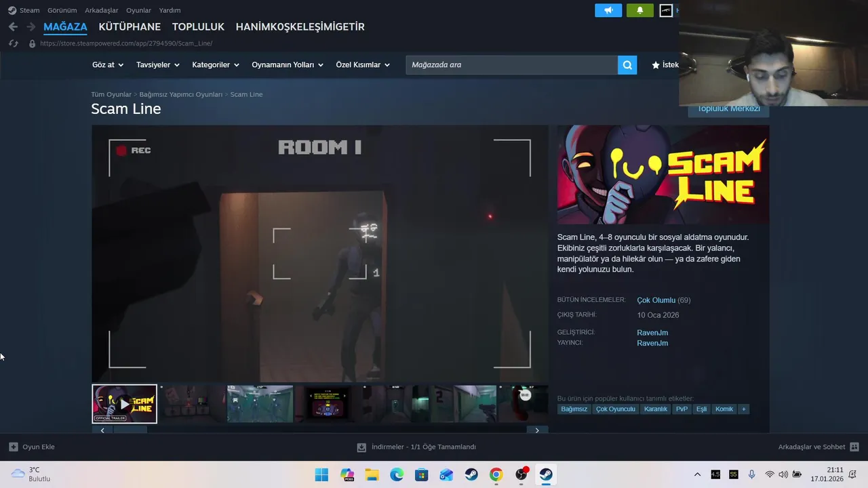This screenshot has width=868, height=488.
Task: Expand more tags with the + button
Action: coord(744,409)
